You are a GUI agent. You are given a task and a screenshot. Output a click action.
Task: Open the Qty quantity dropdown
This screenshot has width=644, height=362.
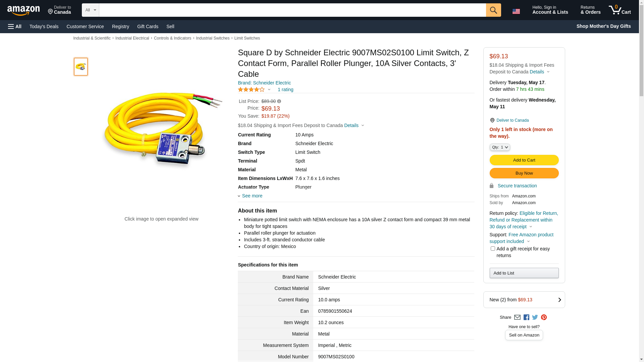pyautogui.click(x=500, y=147)
